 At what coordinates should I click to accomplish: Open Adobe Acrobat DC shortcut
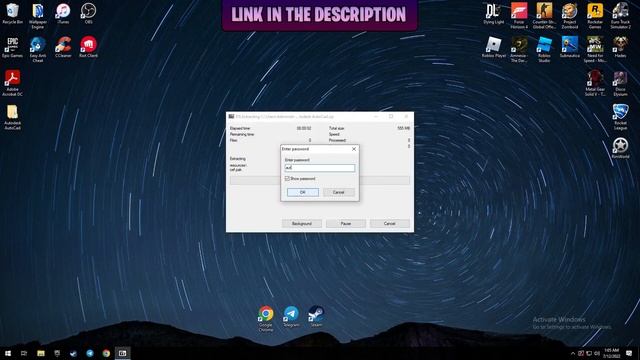point(12,83)
